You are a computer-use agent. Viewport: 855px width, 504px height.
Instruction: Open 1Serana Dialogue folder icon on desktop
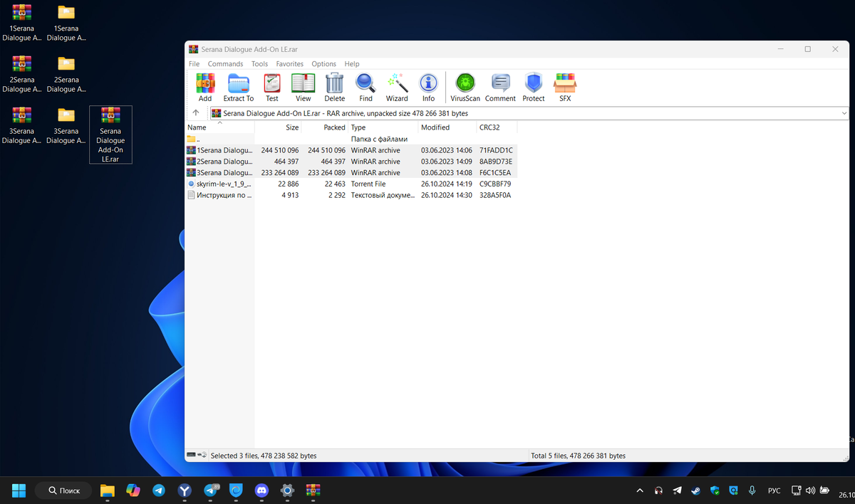[66, 23]
